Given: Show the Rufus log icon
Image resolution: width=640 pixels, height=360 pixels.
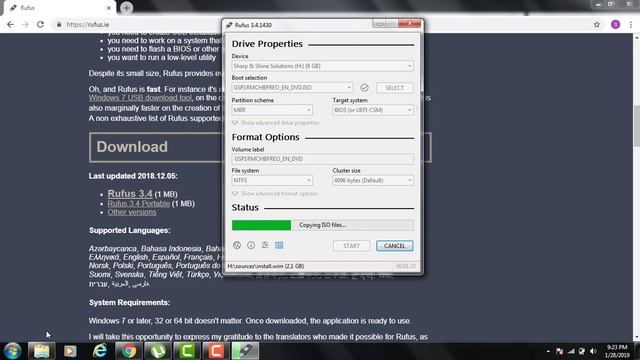Looking at the screenshot, I should pyautogui.click(x=279, y=245).
